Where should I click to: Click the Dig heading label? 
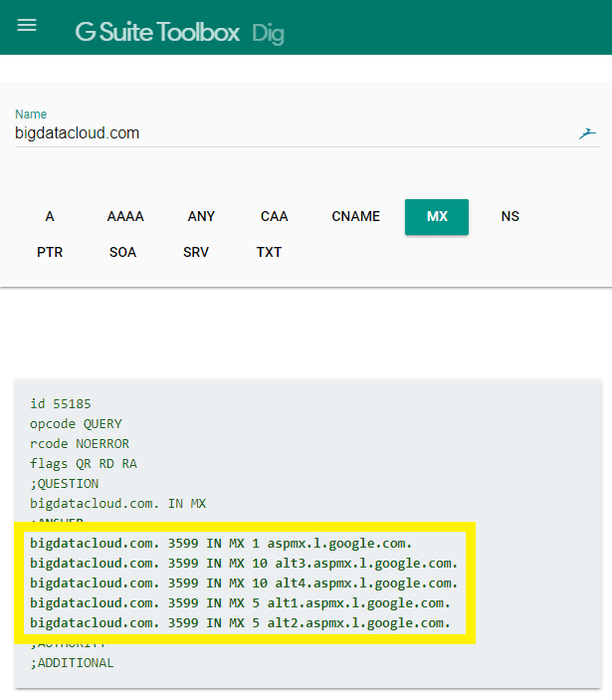[x=268, y=34]
